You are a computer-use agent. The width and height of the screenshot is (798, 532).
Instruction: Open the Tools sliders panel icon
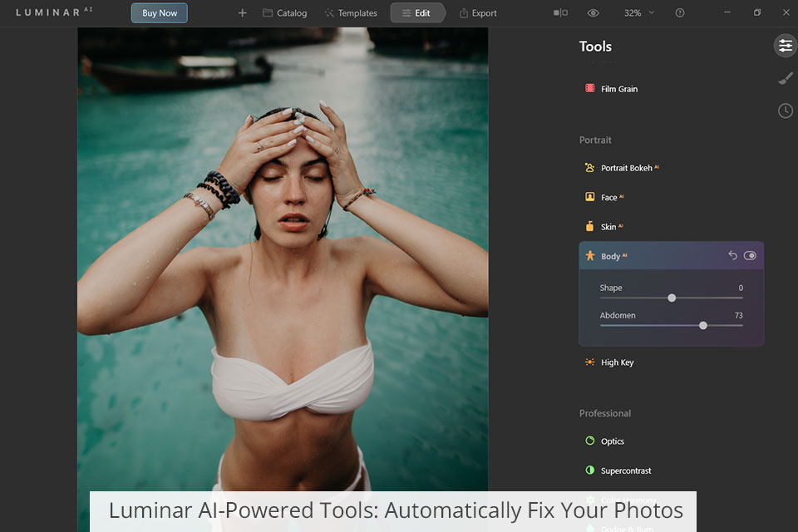pyautogui.click(x=786, y=46)
